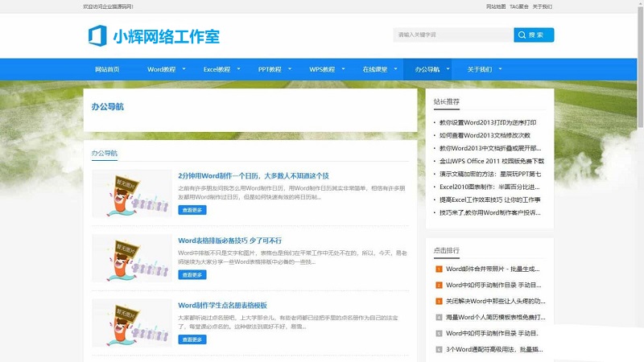Click the thumbnail of Word表格排版必备技巧
Image resolution: width=644 pixels, height=362 pixels.
[132, 258]
